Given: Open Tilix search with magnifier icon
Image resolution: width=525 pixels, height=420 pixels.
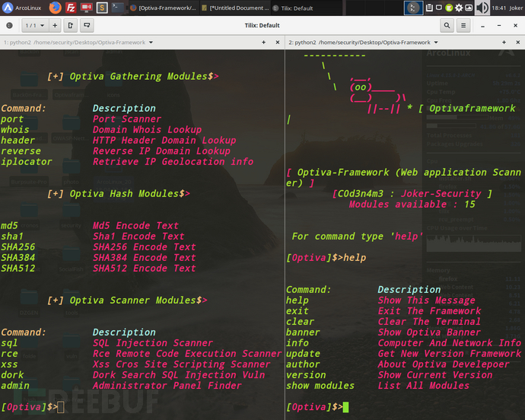Looking at the screenshot, I should (x=447, y=25).
